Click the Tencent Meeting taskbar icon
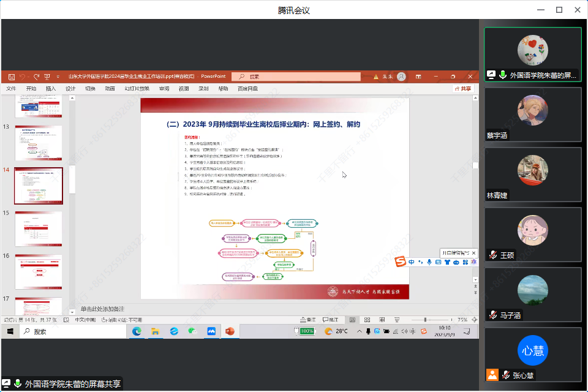588x392 pixels. [211, 331]
